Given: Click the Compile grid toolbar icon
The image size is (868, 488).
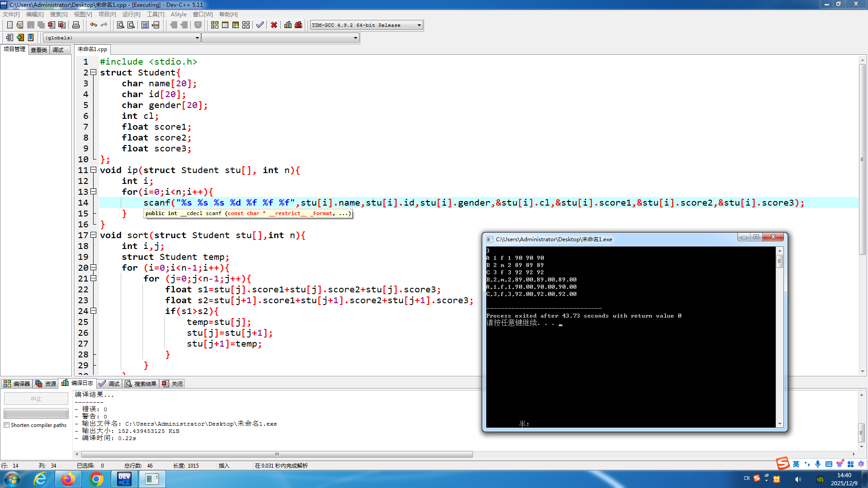Looking at the screenshot, I should coord(215,25).
